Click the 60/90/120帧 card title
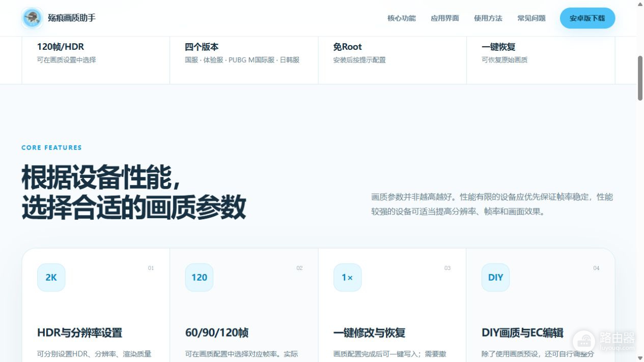Viewport: 644px width, 362px height. point(217,333)
